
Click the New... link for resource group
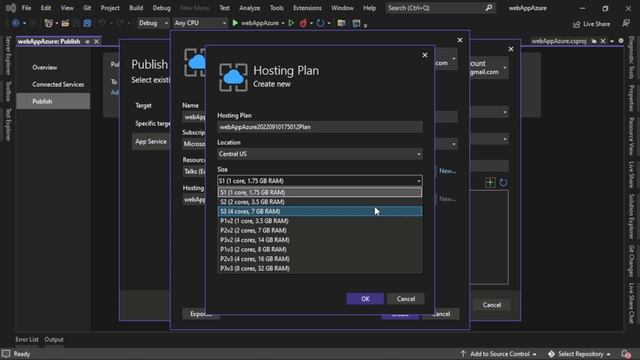447,171
